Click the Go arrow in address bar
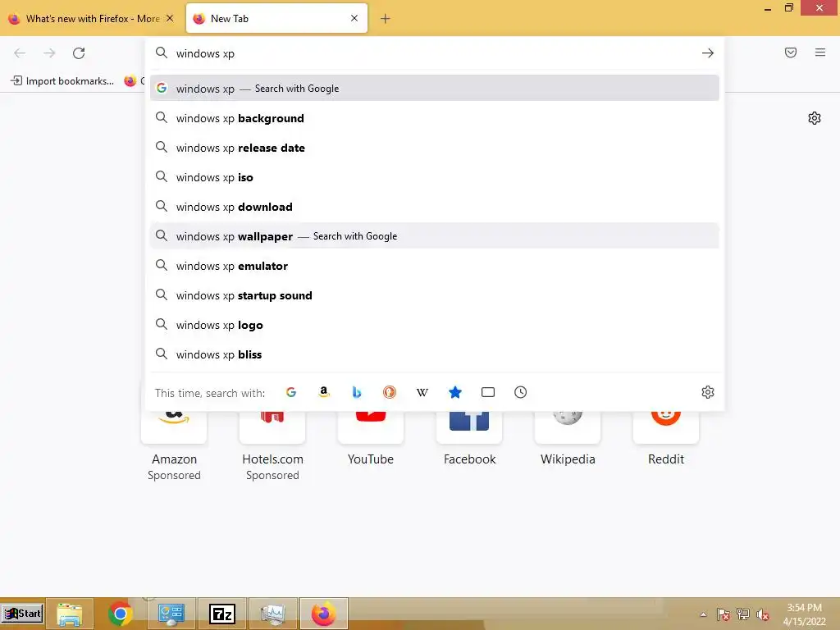Image resolution: width=840 pixels, height=630 pixels. pos(708,53)
